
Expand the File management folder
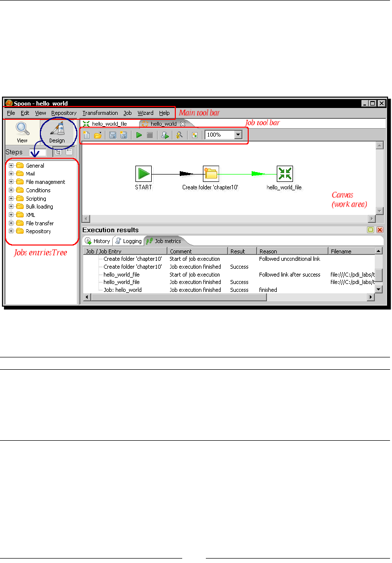(11, 182)
